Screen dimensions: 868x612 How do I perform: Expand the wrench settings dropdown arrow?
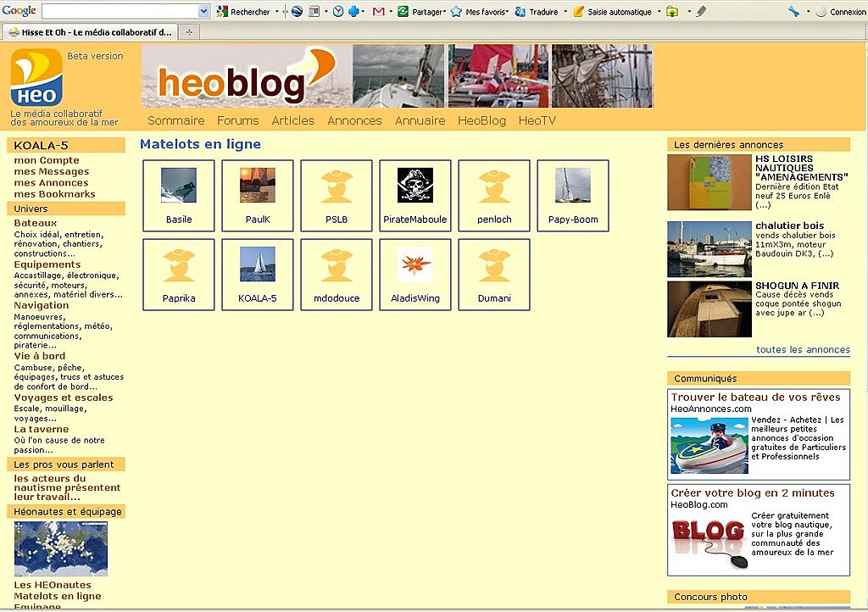[x=808, y=12]
